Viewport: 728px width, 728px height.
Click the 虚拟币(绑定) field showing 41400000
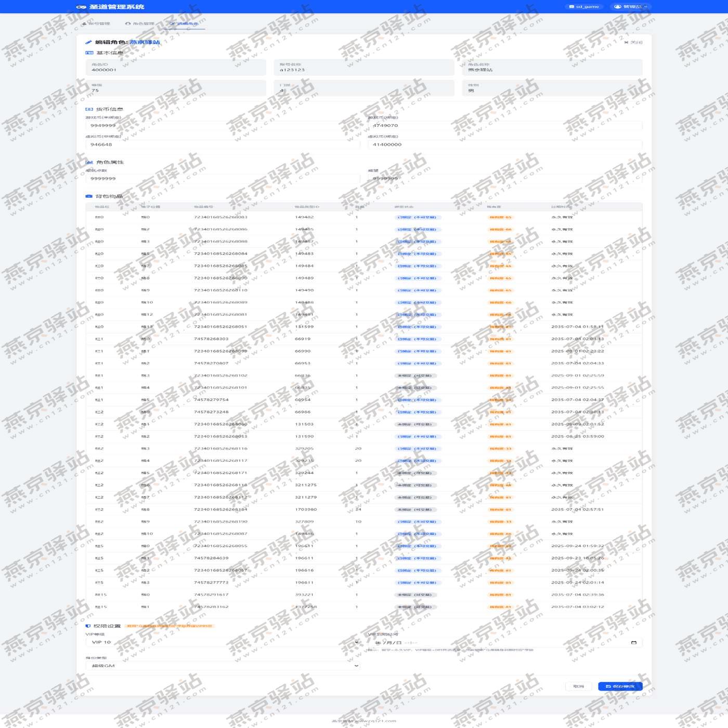[x=504, y=145]
